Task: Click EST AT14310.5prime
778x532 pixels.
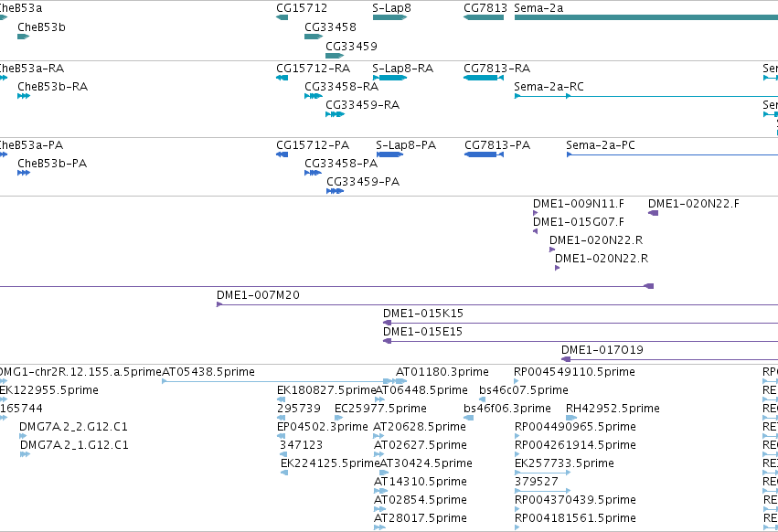Action: (x=421, y=483)
